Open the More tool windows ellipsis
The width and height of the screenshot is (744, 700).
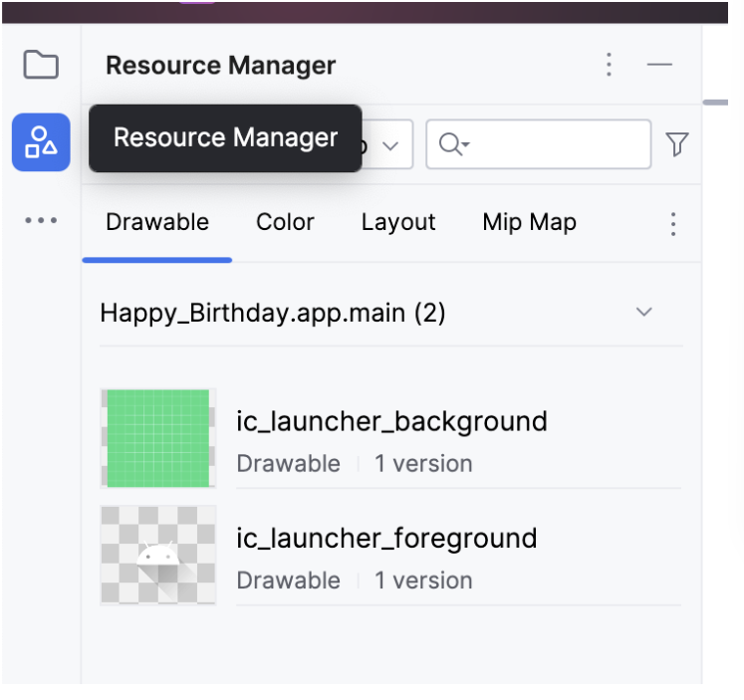point(41,220)
